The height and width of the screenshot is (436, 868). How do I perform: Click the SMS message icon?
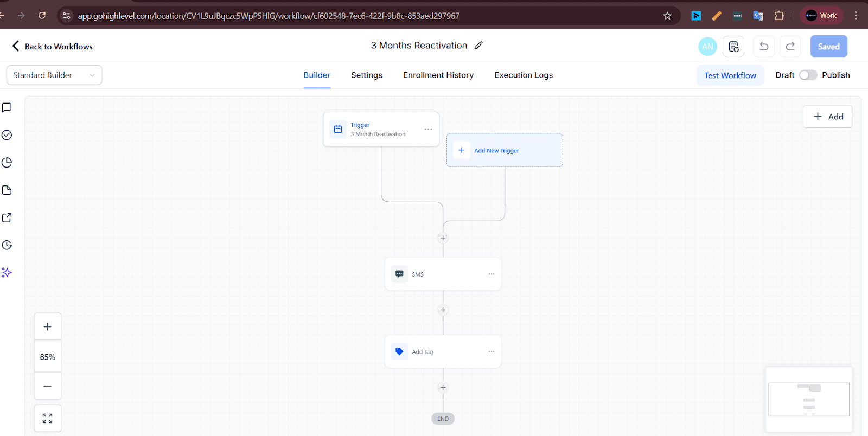coord(399,274)
